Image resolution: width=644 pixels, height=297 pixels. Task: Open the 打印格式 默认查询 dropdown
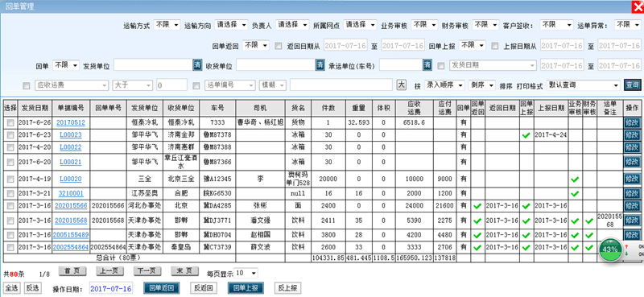coord(583,85)
